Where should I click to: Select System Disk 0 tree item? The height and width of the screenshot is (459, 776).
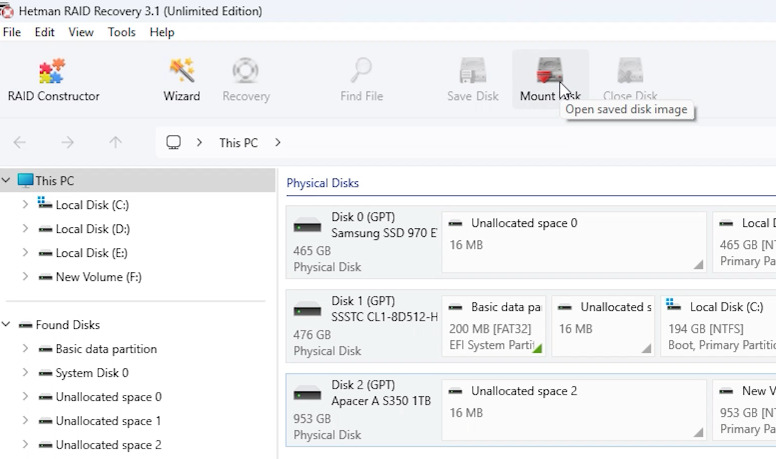coord(92,373)
